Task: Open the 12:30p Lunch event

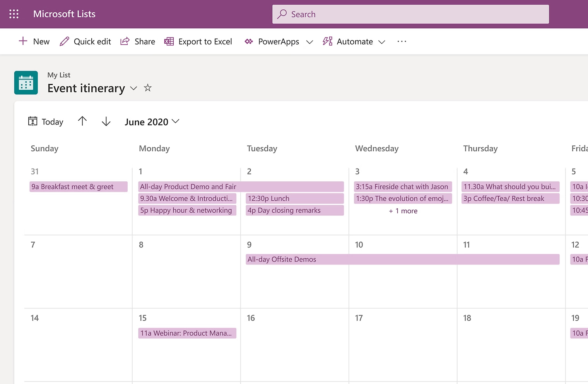Action: (x=294, y=198)
